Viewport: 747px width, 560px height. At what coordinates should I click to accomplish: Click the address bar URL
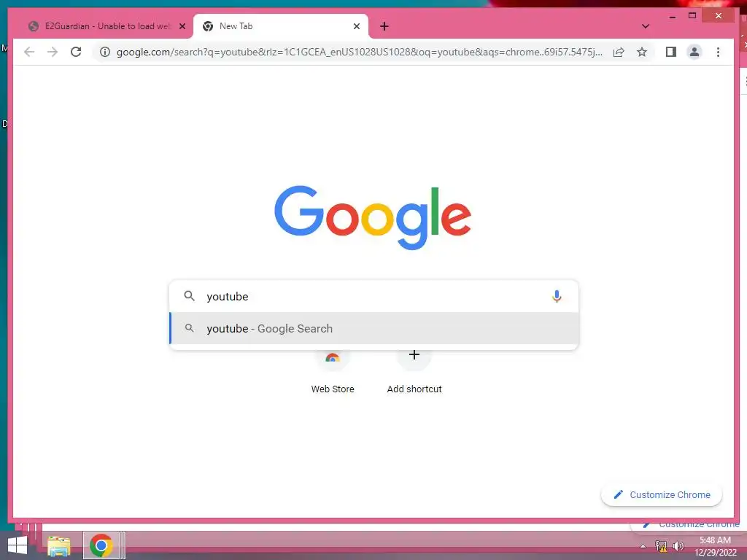click(x=360, y=52)
